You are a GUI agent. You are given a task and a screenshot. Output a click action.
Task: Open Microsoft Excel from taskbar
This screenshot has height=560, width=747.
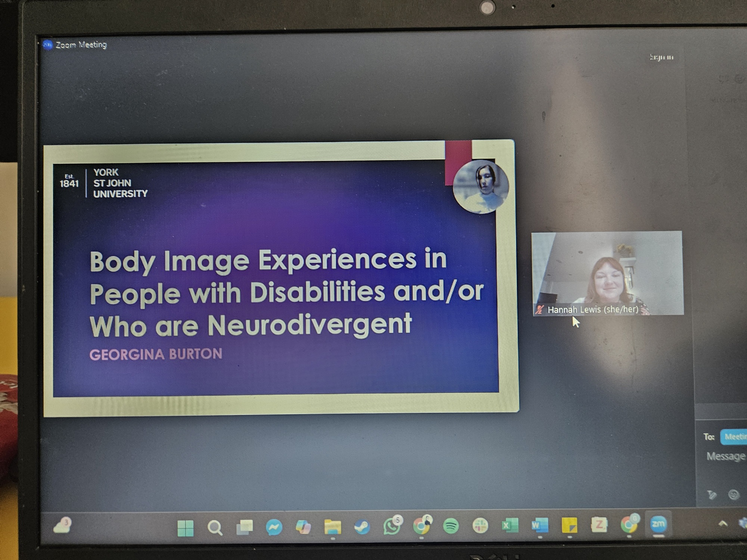(x=510, y=526)
